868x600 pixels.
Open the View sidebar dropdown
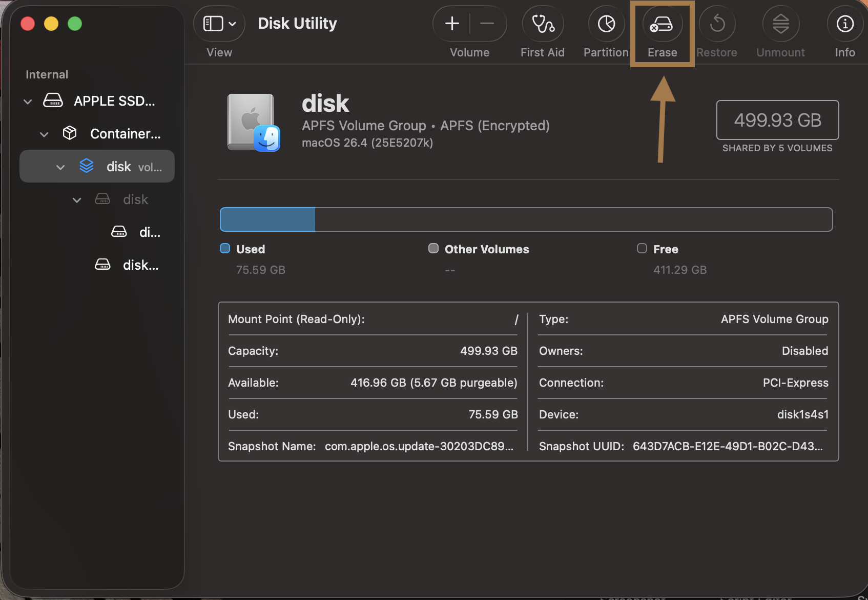[219, 23]
